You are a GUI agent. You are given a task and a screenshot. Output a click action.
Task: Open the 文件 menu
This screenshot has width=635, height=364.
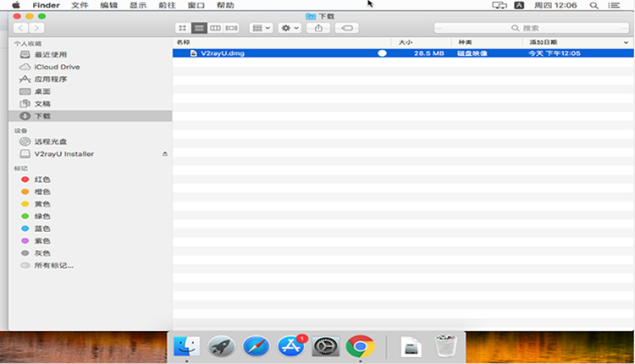(80, 5)
